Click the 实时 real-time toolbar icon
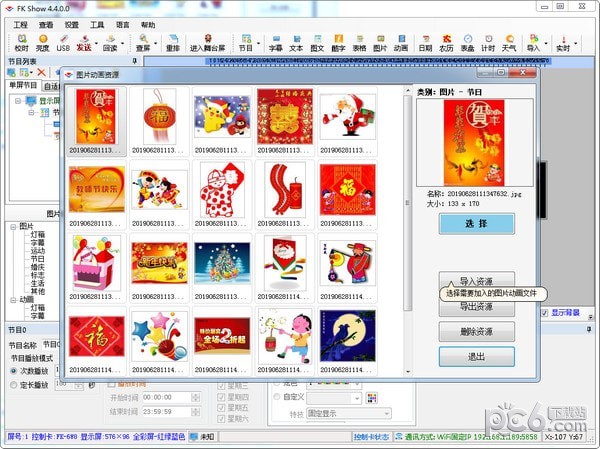 click(563, 43)
